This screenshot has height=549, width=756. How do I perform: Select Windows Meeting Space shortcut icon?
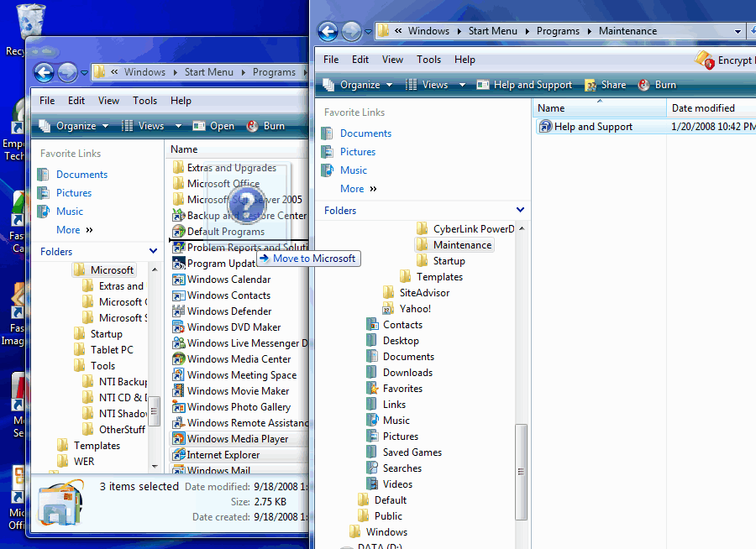point(178,375)
